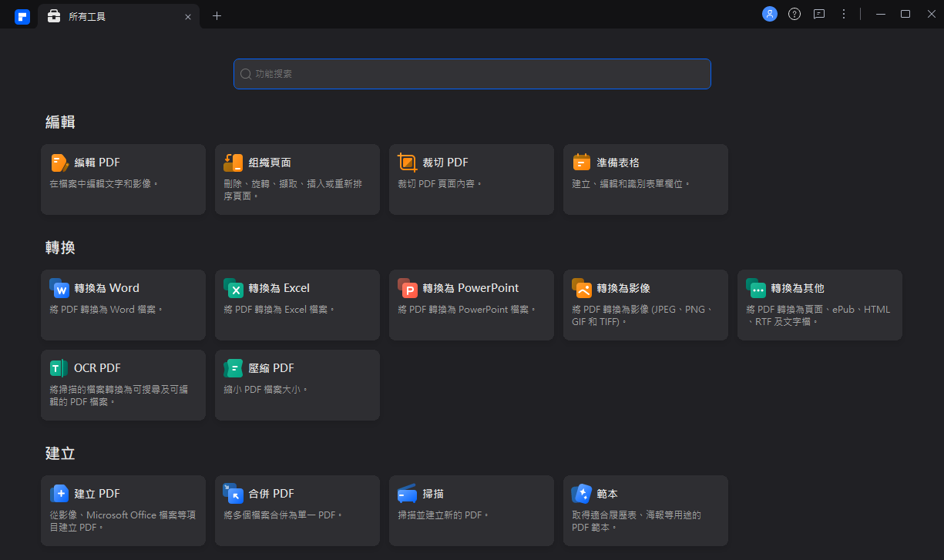
Task: Add a new tab with plus button
Action: (x=217, y=15)
